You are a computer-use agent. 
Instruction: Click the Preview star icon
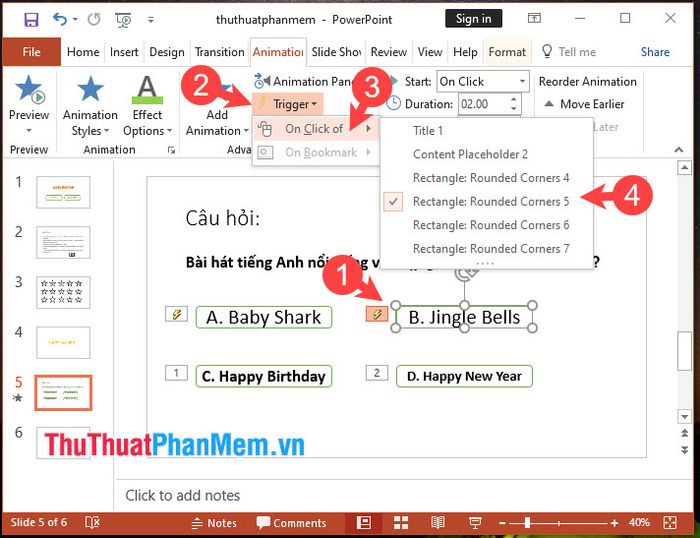tap(28, 91)
